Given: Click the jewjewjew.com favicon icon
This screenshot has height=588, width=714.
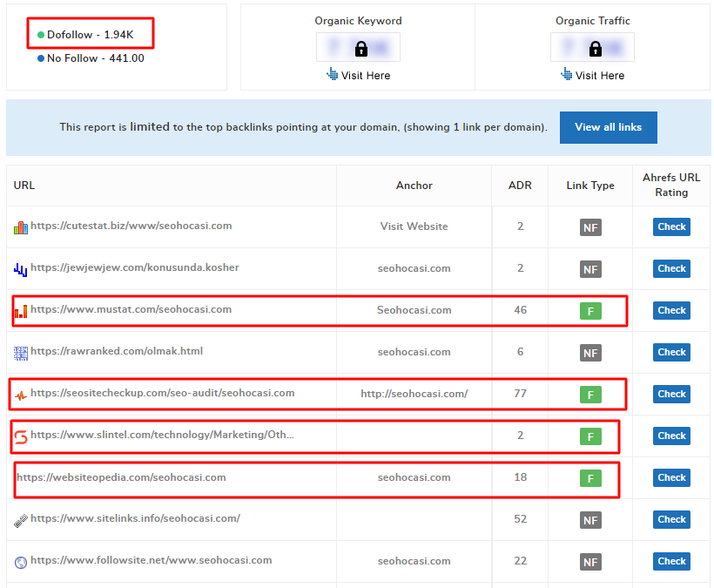Looking at the screenshot, I should (21, 269).
